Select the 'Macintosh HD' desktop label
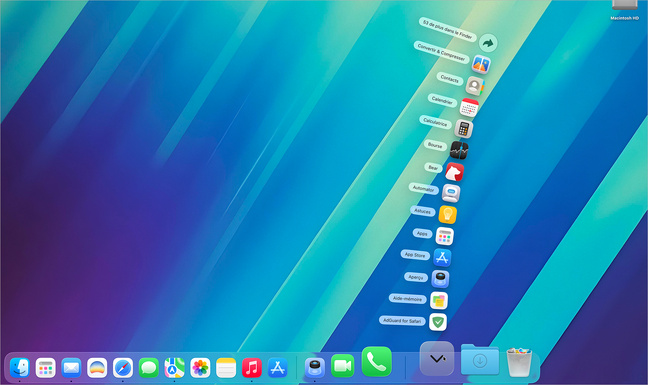 [624, 18]
